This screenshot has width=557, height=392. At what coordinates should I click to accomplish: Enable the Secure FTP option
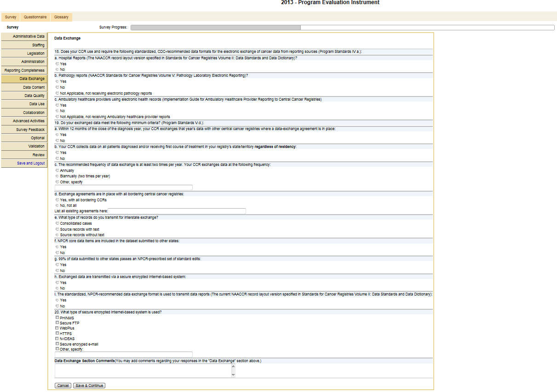[57, 323]
